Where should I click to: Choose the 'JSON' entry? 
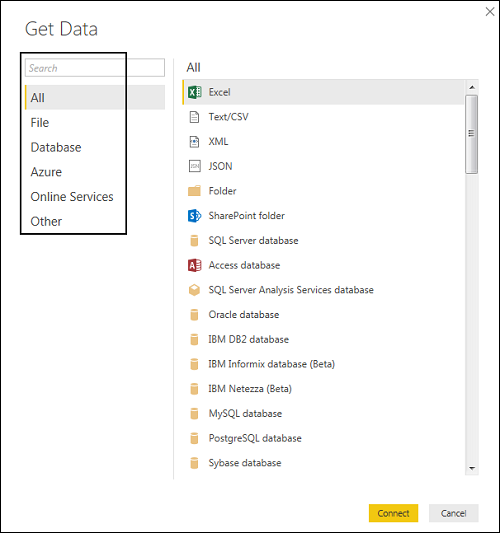click(220, 166)
